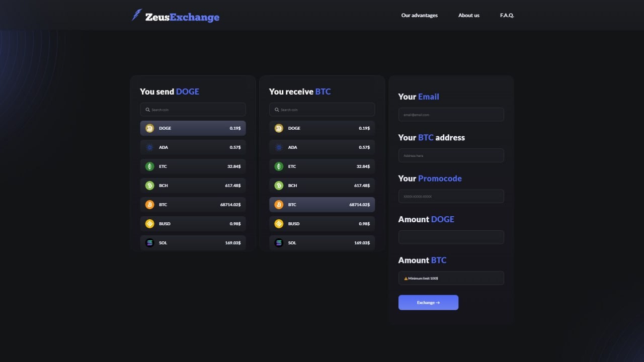
Task: Open the F.A.Q. menu item
Action: [x=507, y=15]
